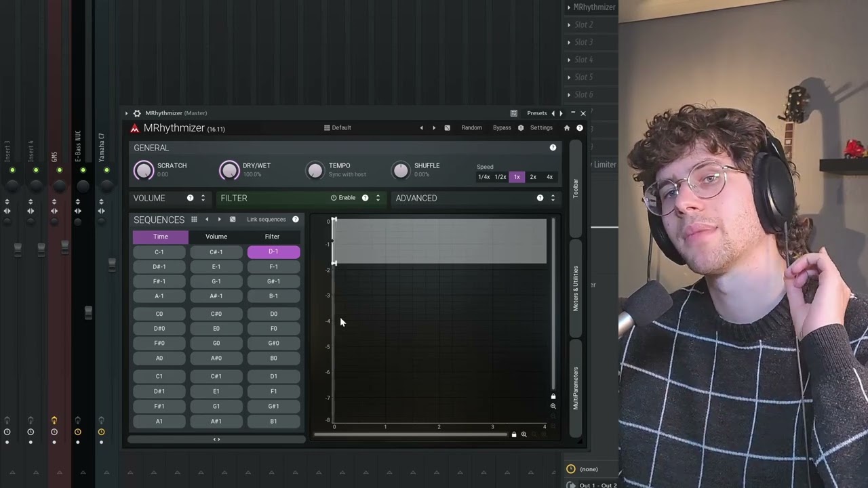Toggle Link sequences

[x=266, y=220]
